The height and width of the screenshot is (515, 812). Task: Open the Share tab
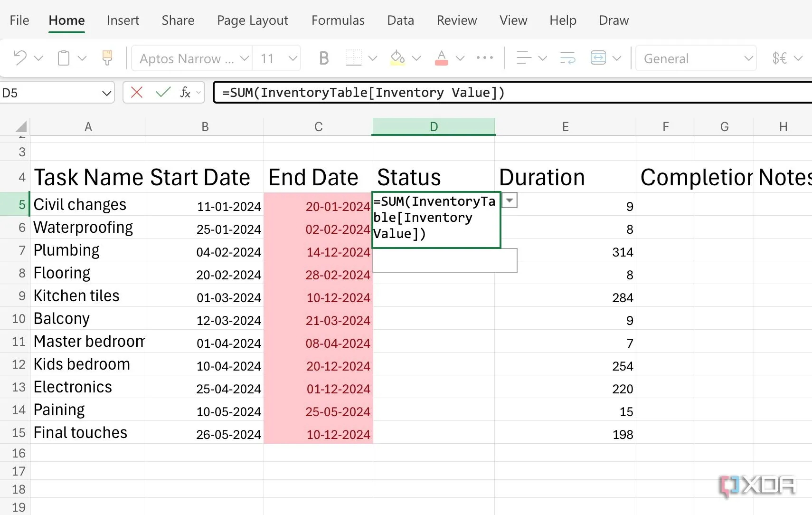(x=178, y=20)
